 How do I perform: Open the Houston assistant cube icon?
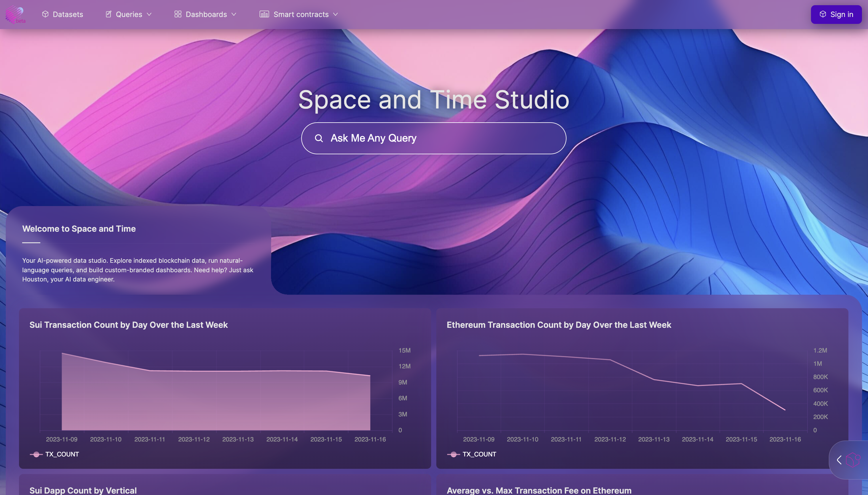click(x=853, y=460)
